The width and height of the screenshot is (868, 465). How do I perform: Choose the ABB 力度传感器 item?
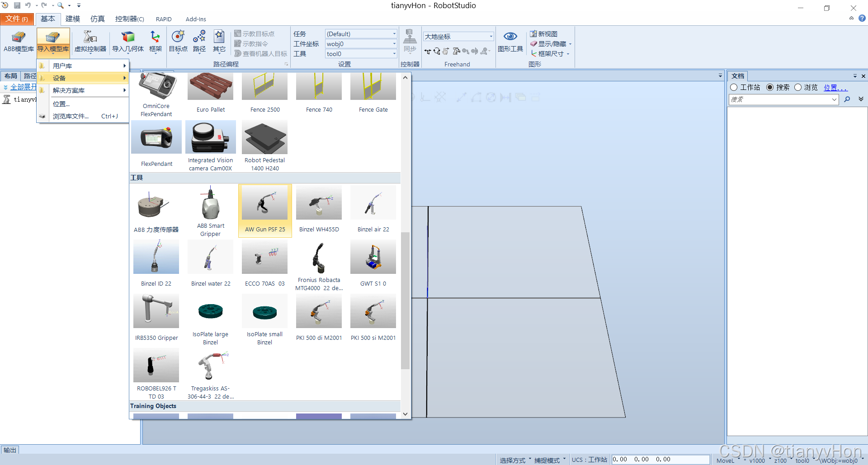click(156, 210)
